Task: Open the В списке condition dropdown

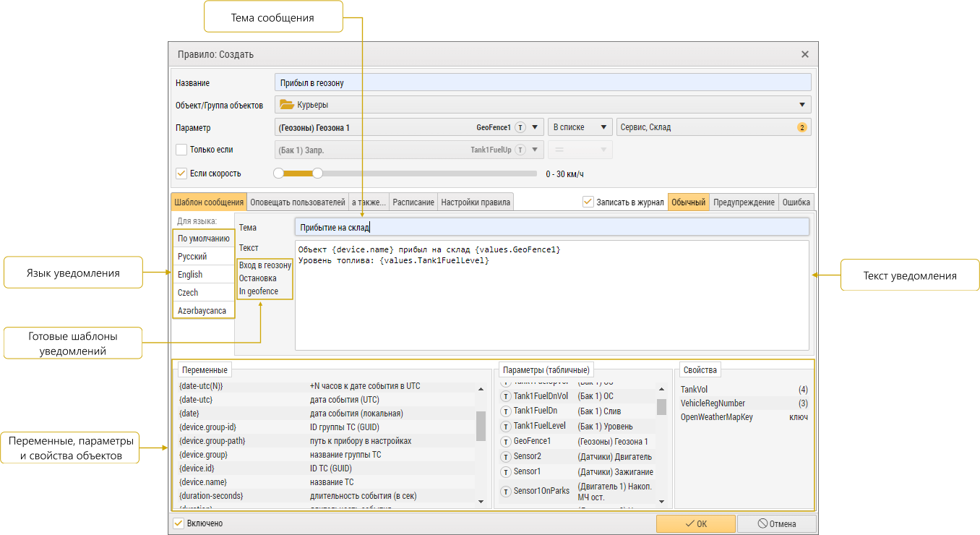Action: click(580, 127)
